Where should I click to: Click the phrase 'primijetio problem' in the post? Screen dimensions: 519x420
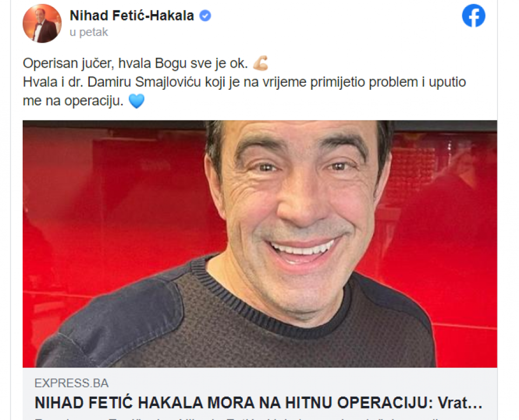click(x=364, y=82)
